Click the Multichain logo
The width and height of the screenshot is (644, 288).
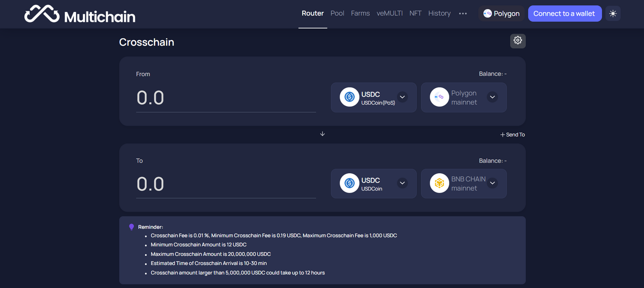click(x=80, y=14)
